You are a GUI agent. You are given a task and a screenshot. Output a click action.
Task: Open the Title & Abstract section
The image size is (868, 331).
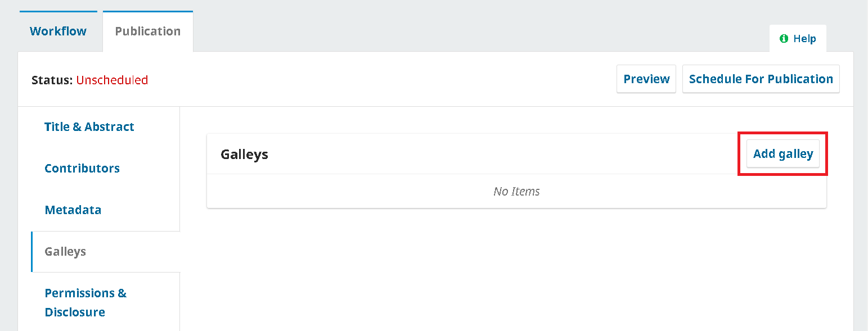click(x=89, y=127)
